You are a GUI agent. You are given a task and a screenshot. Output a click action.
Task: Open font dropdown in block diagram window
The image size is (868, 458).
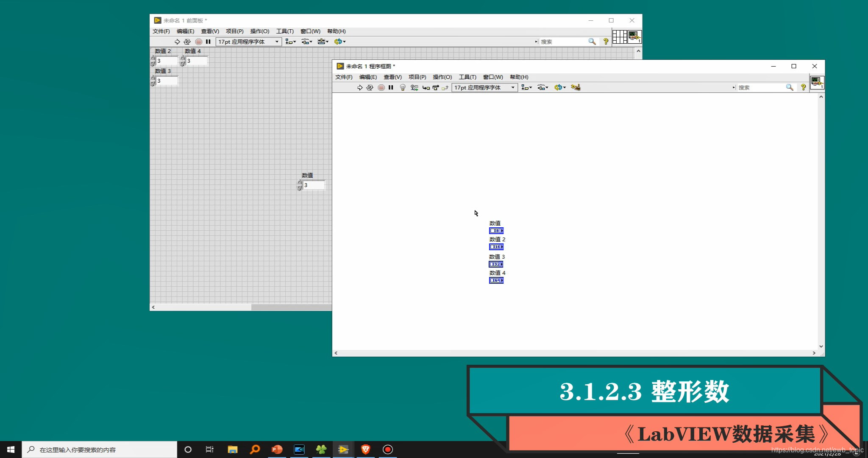tap(484, 87)
